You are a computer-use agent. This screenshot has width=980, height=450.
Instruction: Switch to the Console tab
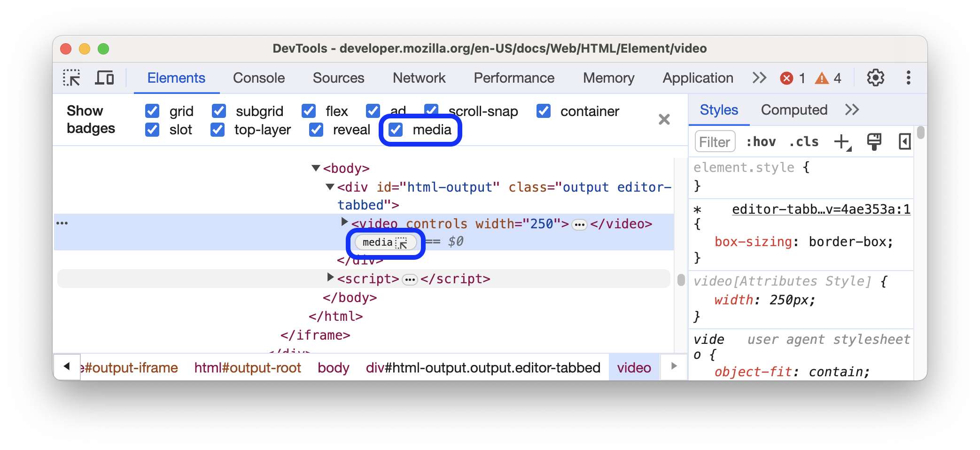259,78
